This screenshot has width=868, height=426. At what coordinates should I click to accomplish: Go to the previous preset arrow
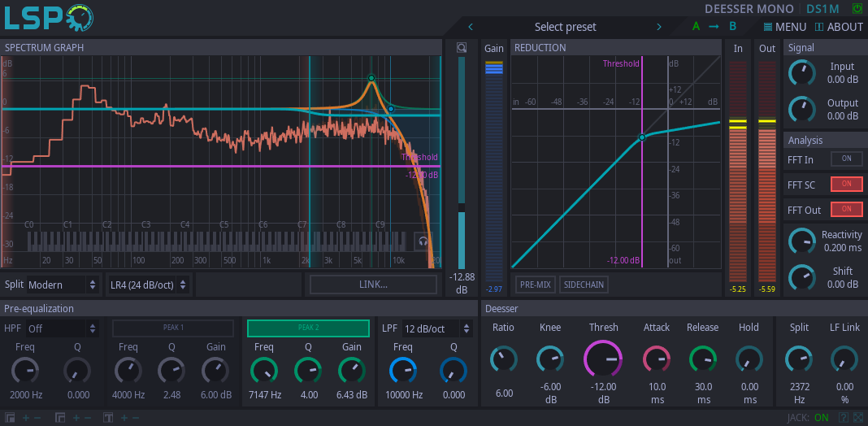[471, 27]
